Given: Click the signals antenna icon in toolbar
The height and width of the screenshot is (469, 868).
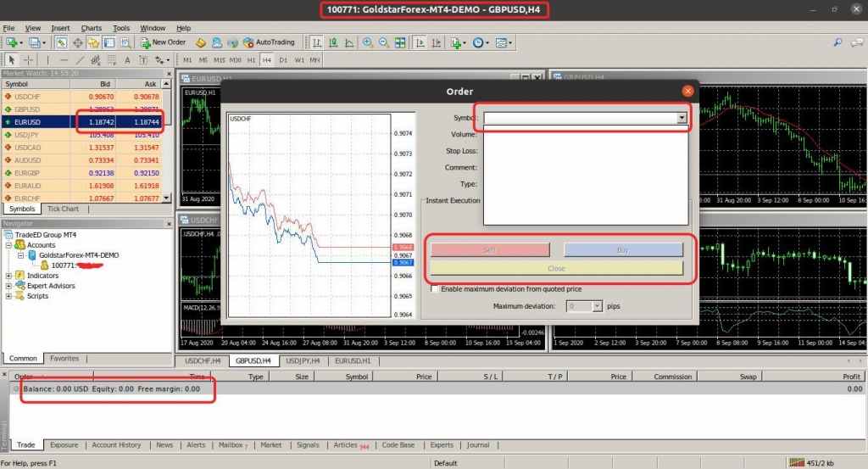Looking at the screenshot, I should tap(232, 42).
